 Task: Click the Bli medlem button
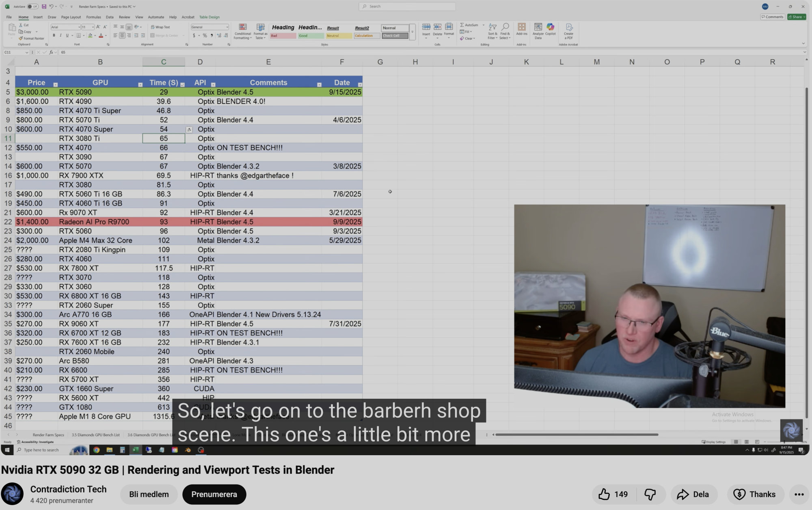click(149, 494)
